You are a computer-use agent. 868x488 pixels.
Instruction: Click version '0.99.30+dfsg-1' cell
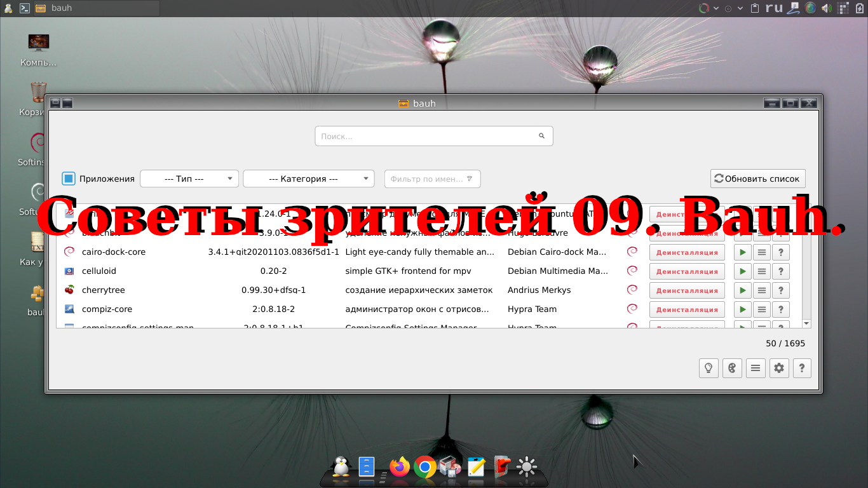[x=274, y=290]
